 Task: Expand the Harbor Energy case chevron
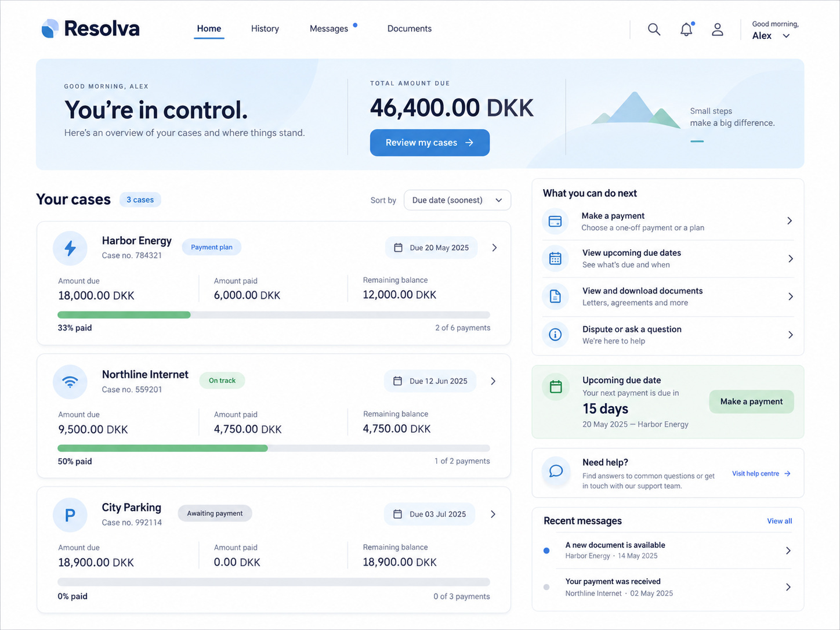point(494,248)
